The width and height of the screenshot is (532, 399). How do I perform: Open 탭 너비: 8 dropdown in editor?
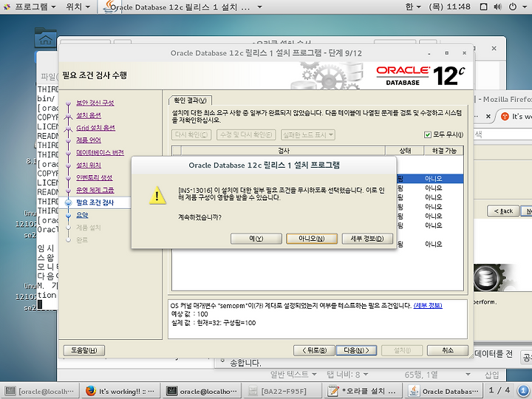point(347,374)
